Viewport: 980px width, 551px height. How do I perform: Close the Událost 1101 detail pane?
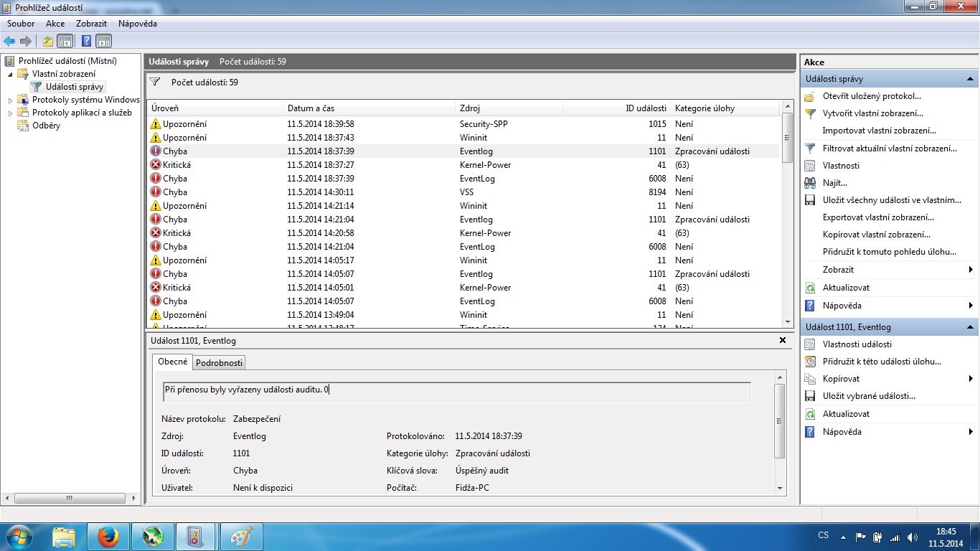[783, 340]
